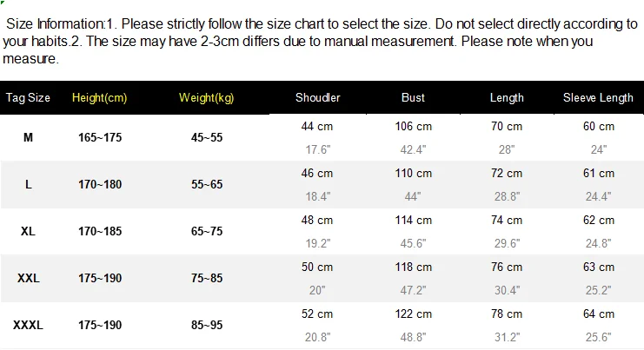The height and width of the screenshot is (350, 644).
Task: Click the 78 cm length value
Action: 507,314
